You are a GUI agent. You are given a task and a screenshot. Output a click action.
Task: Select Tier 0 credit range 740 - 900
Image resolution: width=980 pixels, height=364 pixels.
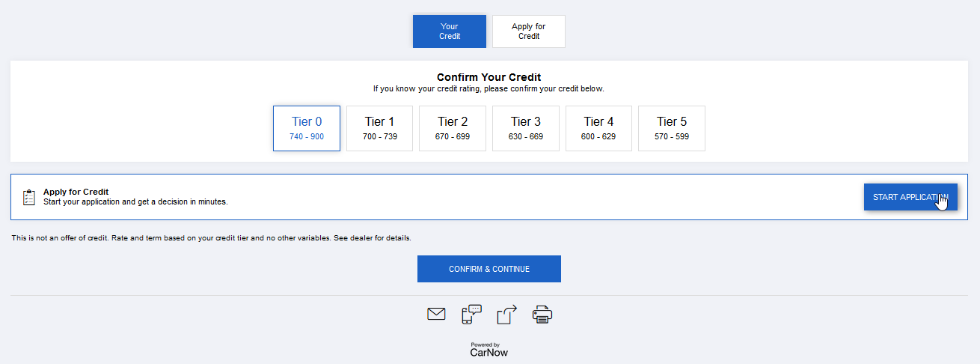click(x=307, y=128)
